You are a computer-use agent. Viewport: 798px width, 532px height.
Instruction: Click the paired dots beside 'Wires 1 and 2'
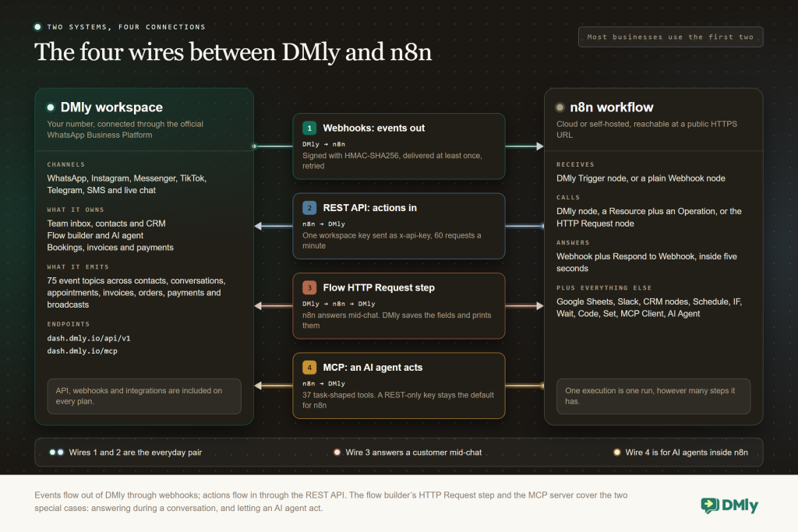click(56, 452)
